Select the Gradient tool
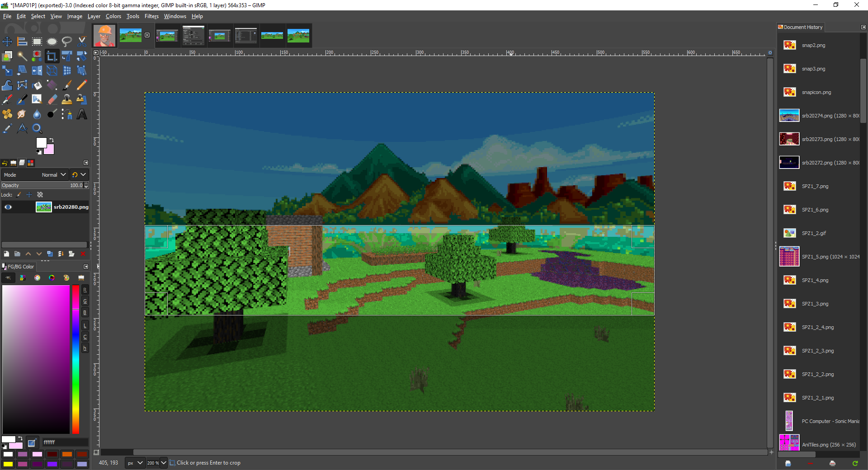Screen dimensions: 868x470 click(52, 85)
